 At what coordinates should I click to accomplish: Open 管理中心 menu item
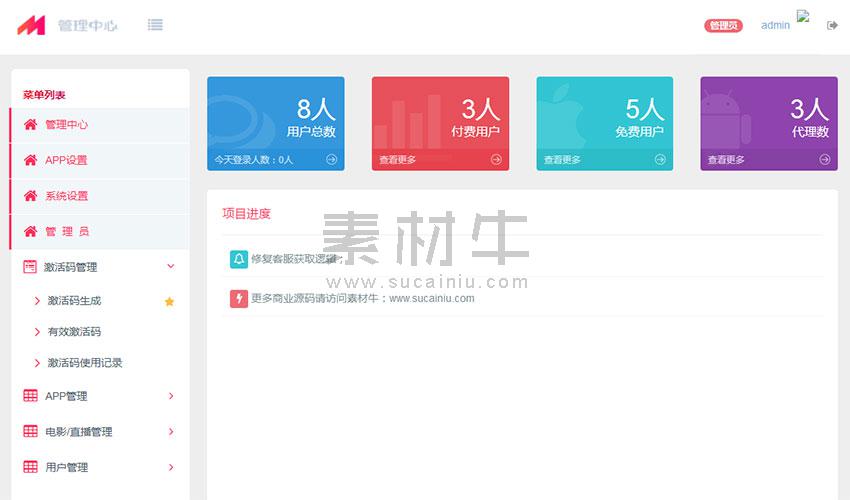[100, 125]
